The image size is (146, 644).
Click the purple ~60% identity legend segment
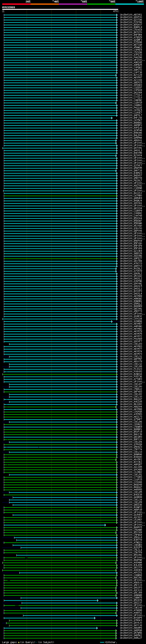pyautogui.click(x=73, y=4)
